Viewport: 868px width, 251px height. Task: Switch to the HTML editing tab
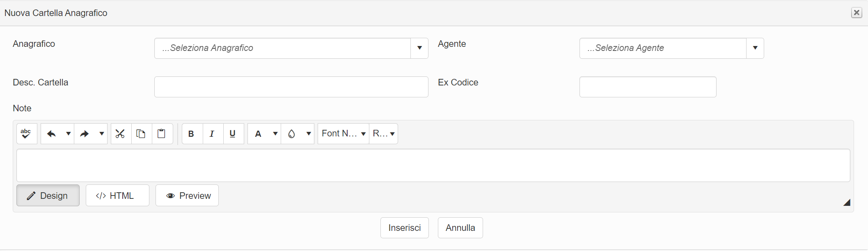pos(117,195)
